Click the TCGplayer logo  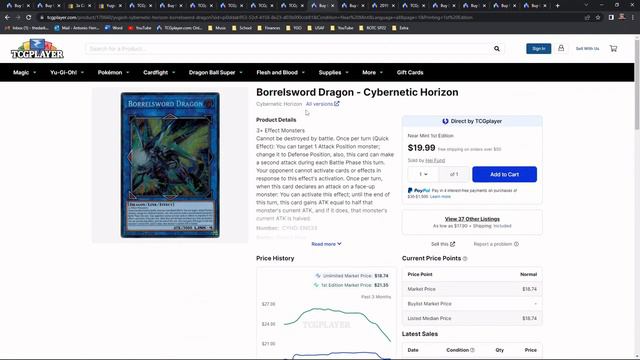point(37,49)
